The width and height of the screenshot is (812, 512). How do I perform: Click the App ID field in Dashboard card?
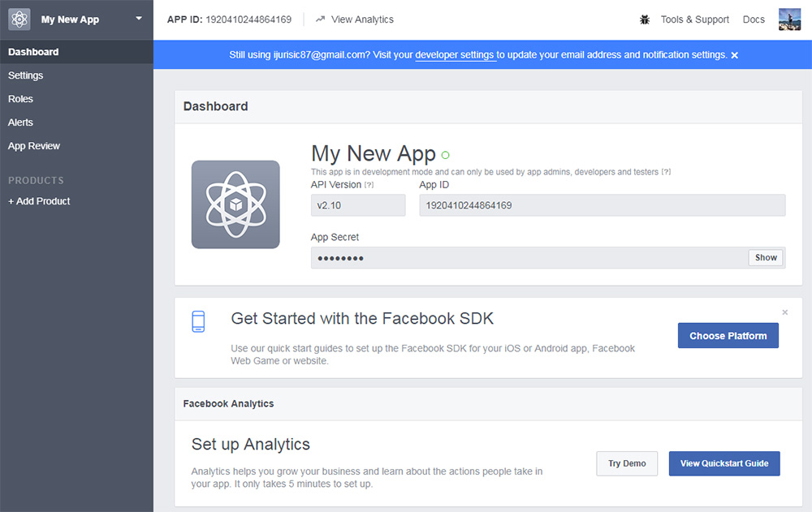click(603, 205)
